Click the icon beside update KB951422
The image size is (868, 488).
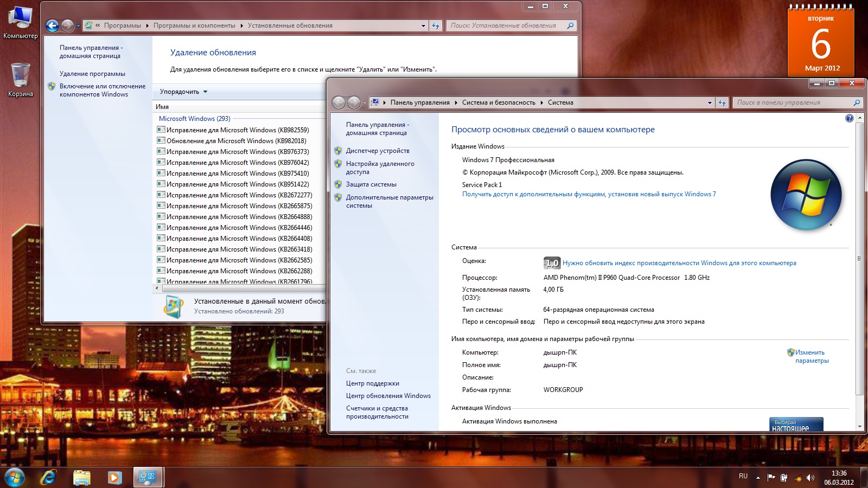click(161, 184)
